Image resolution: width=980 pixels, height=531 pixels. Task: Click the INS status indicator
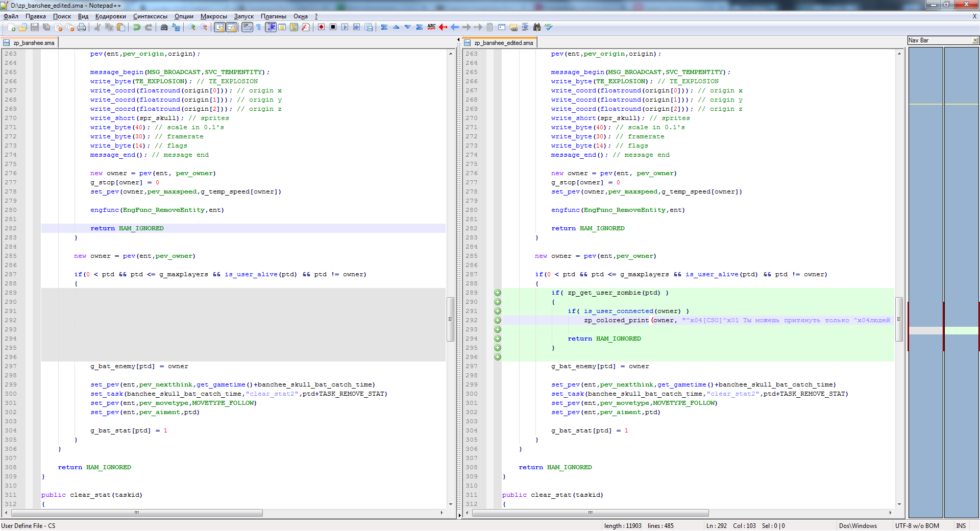point(961,526)
